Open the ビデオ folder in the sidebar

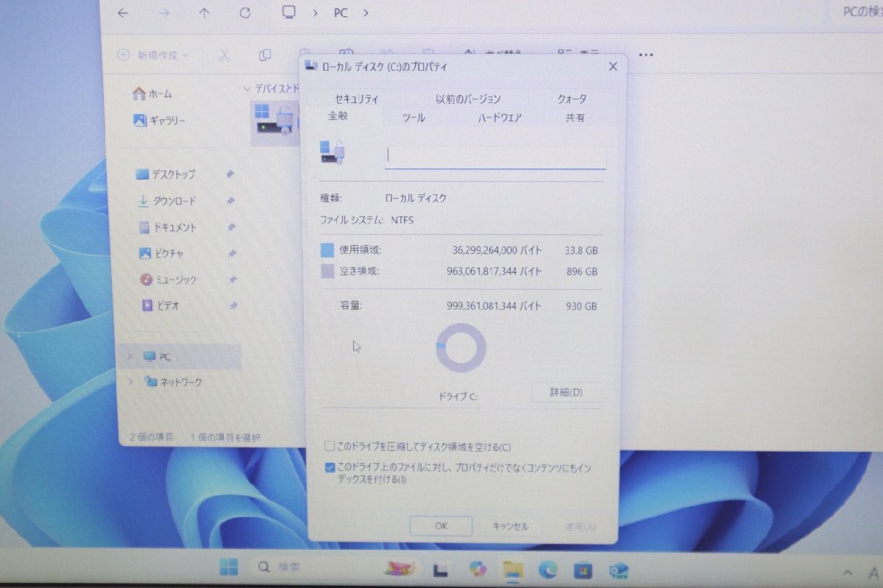pyautogui.click(x=160, y=305)
